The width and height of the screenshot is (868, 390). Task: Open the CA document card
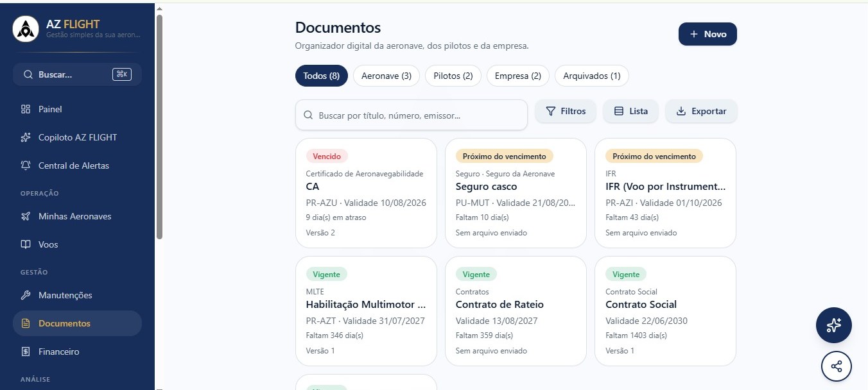366,193
